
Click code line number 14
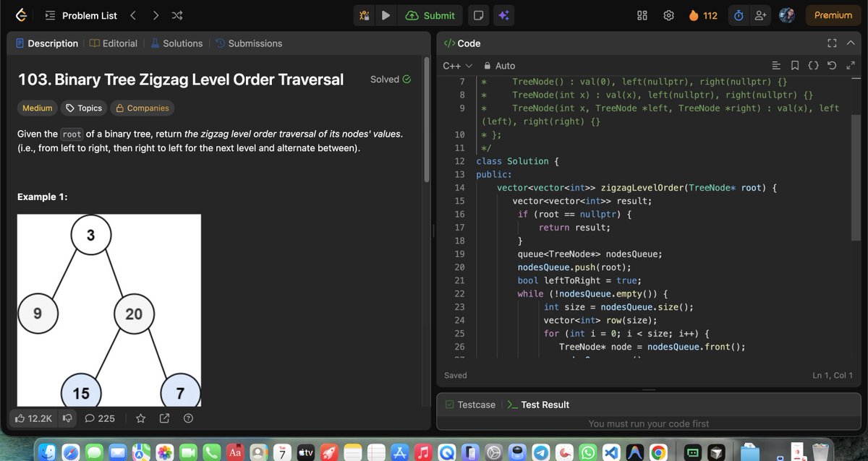pyautogui.click(x=459, y=188)
